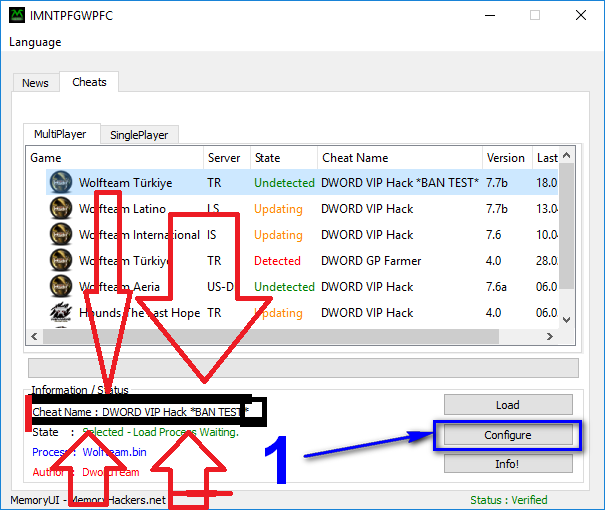Switch to the News tab

35,83
